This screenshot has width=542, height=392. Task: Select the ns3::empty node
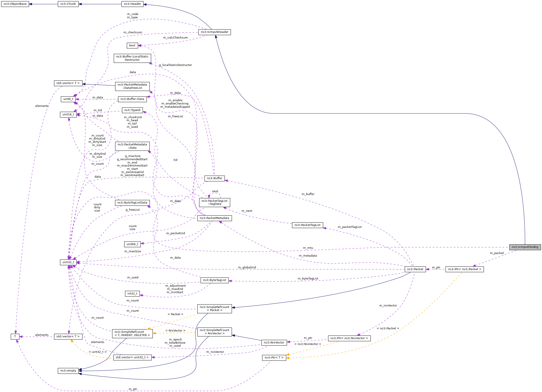tap(68, 371)
